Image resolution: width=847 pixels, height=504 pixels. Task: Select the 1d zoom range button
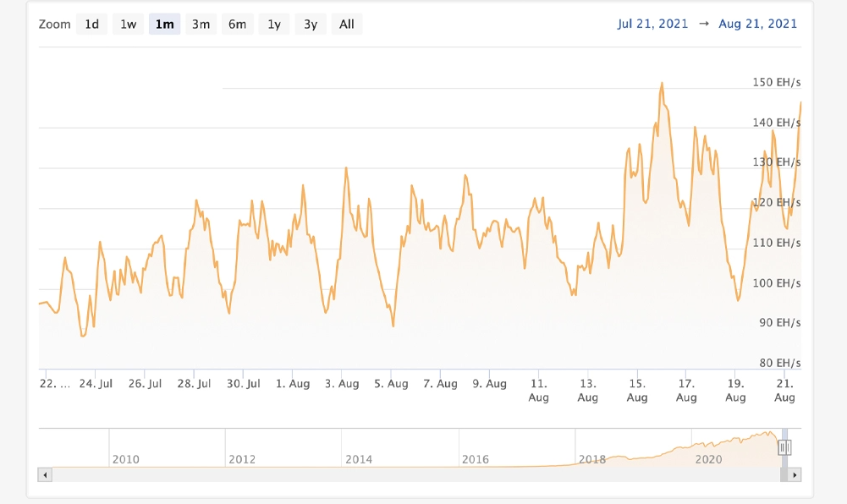(x=92, y=25)
